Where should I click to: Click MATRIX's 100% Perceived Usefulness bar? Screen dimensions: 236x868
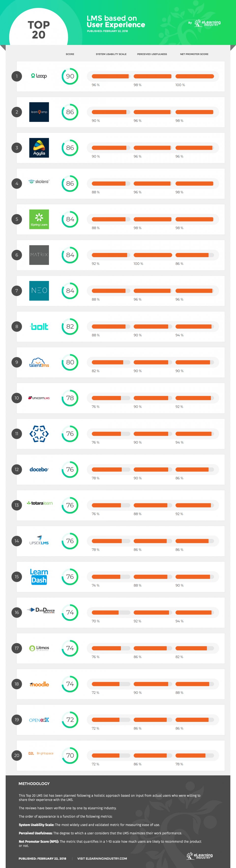[x=153, y=255]
